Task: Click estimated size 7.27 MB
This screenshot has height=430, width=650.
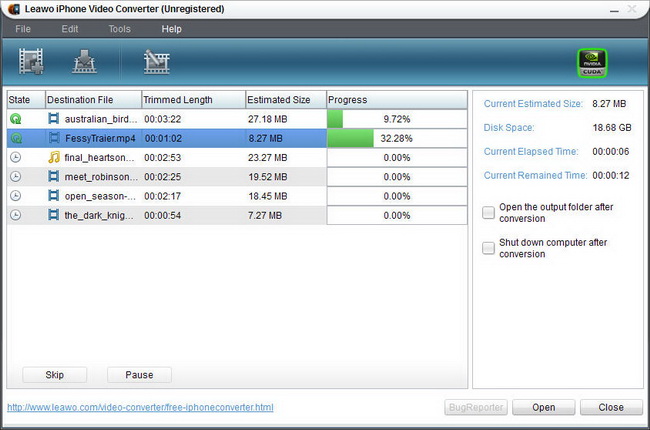Action: (265, 215)
